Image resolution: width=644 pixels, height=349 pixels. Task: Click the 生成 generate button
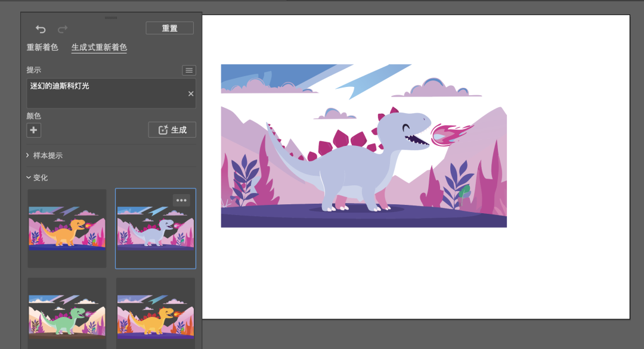point(172,130)
